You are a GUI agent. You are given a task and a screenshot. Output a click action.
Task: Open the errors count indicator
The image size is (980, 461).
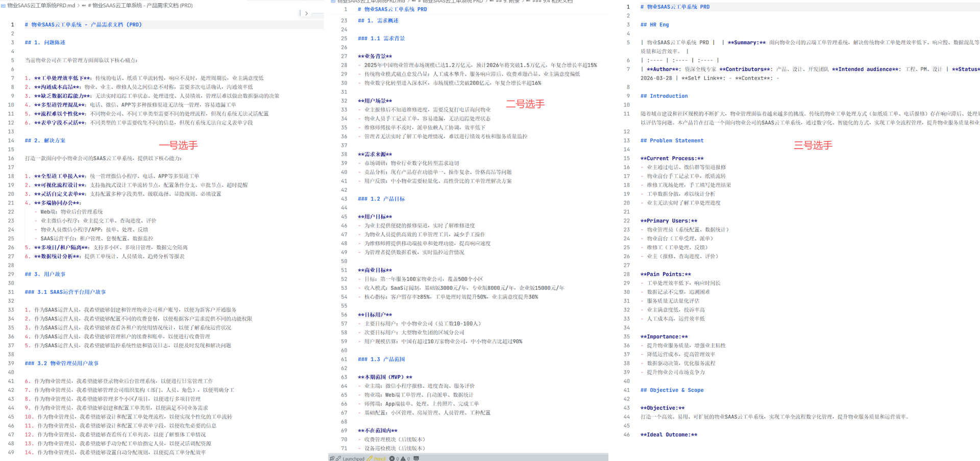point(394,458)
